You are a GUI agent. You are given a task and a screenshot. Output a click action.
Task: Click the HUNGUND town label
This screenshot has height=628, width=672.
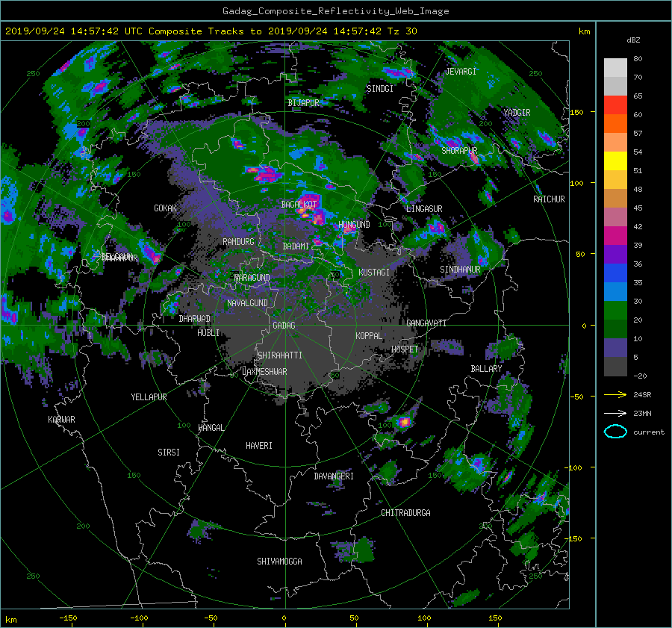tap(354, 225)
